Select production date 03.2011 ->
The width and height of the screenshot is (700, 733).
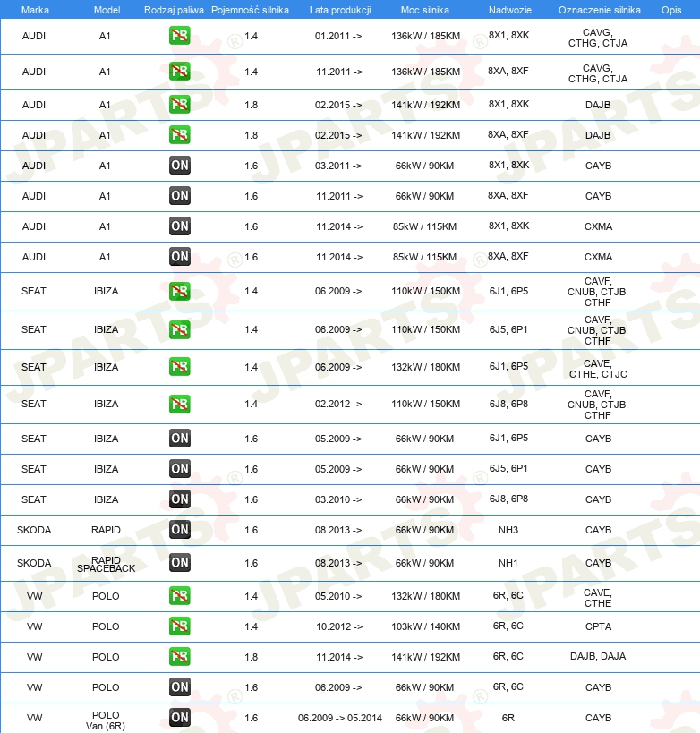(338, 166)
